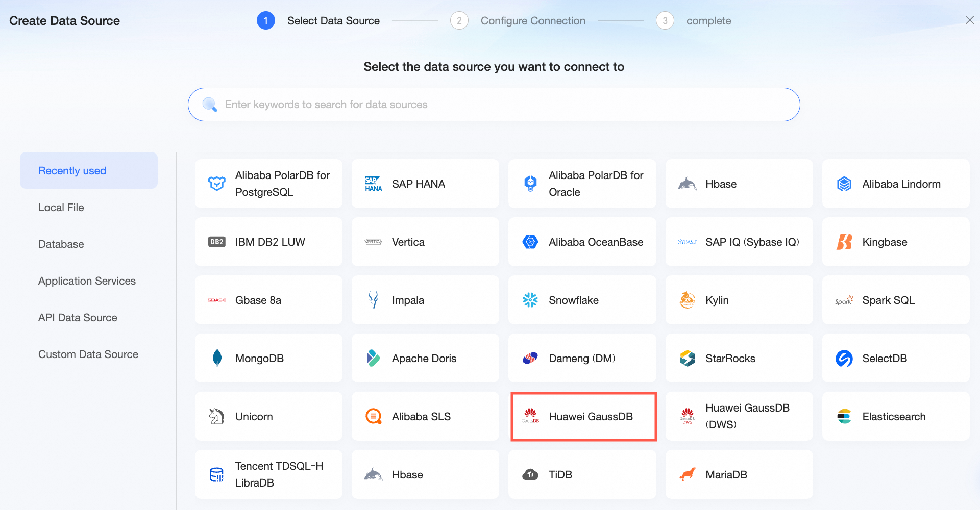Select the TiDB label
This screenshot has width=980, height=510.
coord(560,474)
